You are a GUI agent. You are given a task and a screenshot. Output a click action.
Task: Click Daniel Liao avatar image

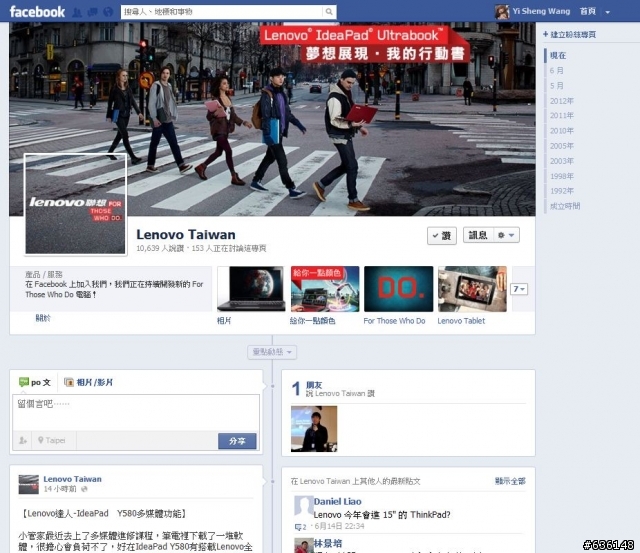(303, 506)
